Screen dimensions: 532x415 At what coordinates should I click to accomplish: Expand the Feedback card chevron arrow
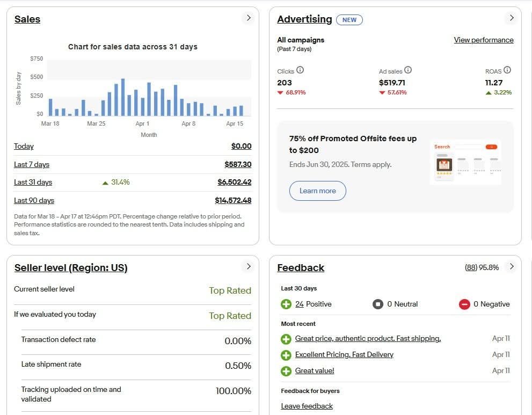(x=512, y=266)
